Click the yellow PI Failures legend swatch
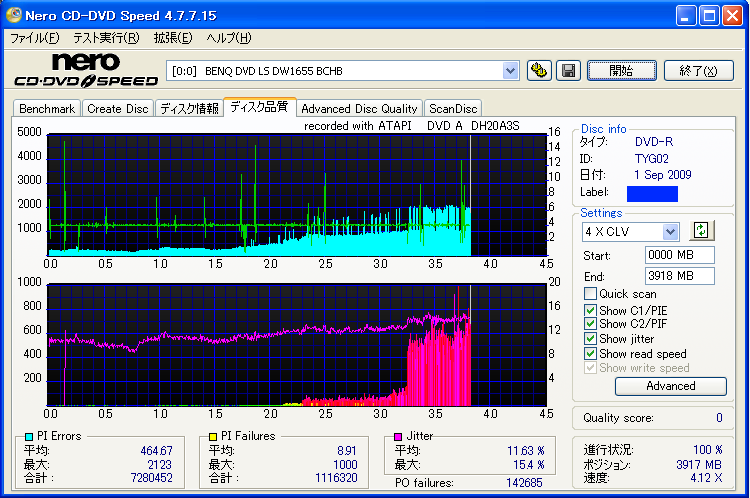The image size is (750, 498). coord(213,436)
